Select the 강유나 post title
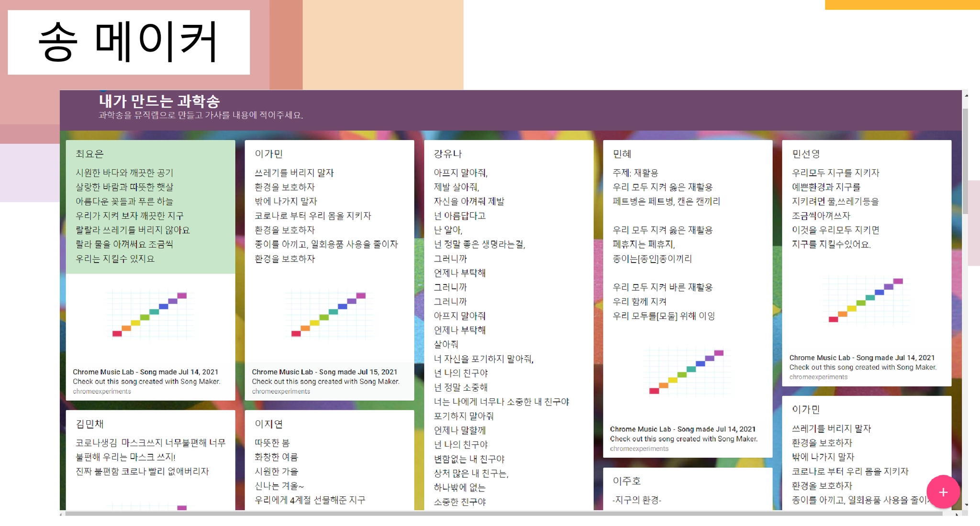 447,154
